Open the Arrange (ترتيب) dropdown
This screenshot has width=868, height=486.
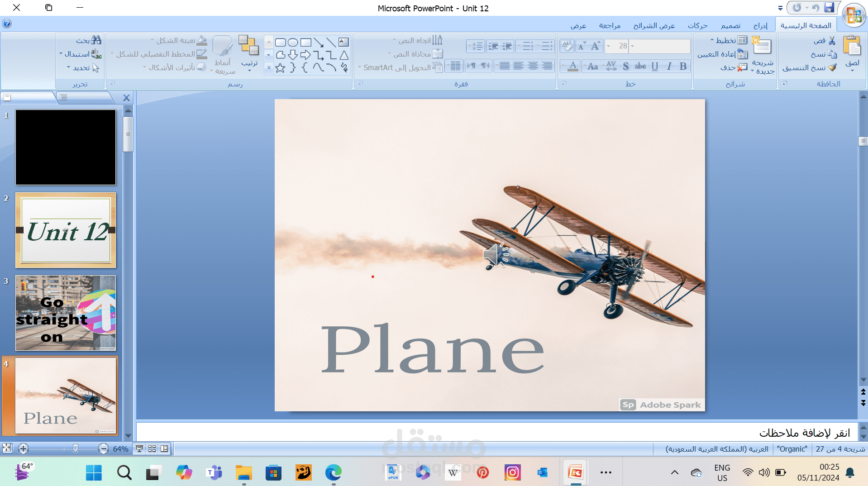[x=249, y=54]
